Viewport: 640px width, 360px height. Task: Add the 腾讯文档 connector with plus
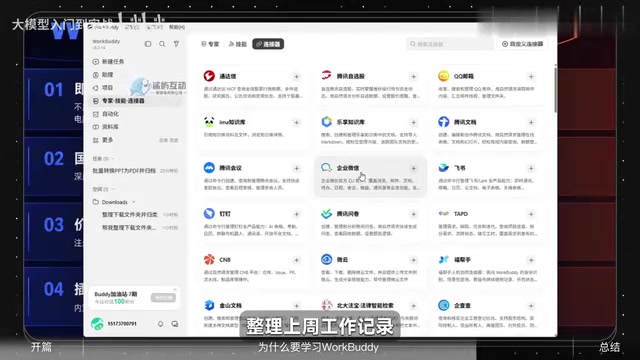pyautogui.click(x=531, y=122)
